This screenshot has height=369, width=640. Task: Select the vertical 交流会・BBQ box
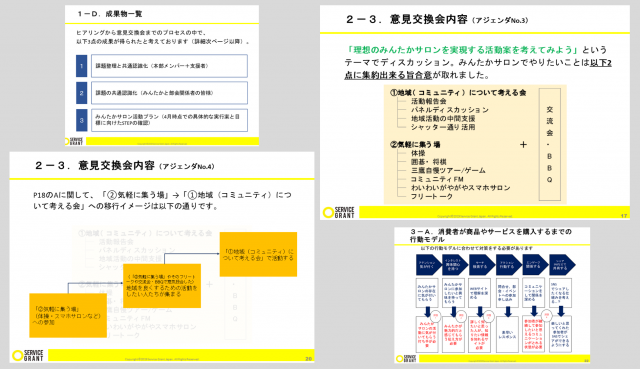click(549, 144)
